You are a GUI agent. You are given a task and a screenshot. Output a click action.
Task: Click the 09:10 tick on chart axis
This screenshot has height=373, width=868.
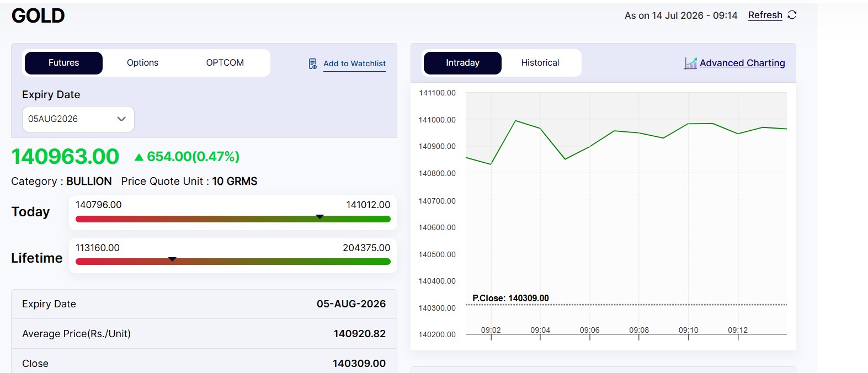click(x=688, y=330)
